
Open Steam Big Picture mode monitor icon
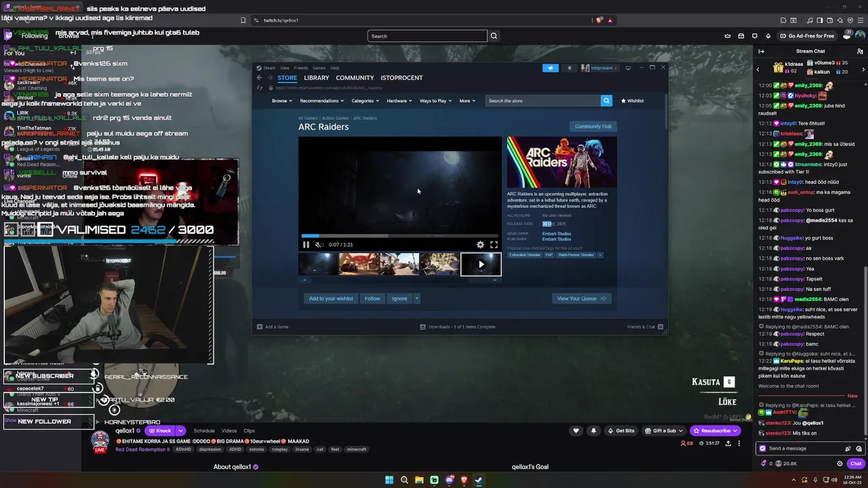pyautogui.click(x=628, y=68)
